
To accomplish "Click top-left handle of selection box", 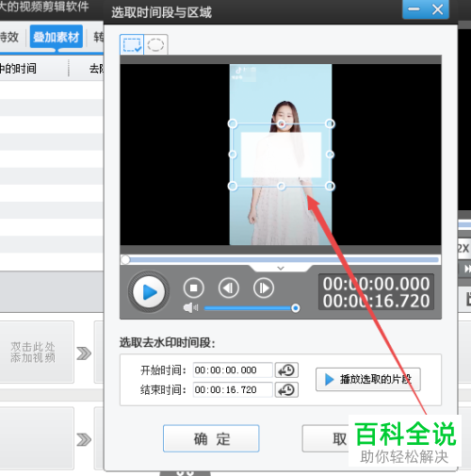I will [233, 123].
